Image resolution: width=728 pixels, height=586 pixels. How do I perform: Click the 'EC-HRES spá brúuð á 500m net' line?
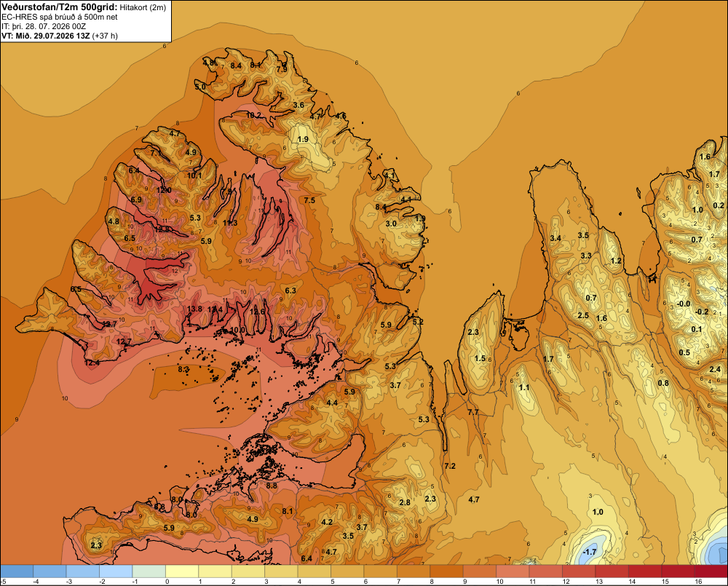point(60,17)
